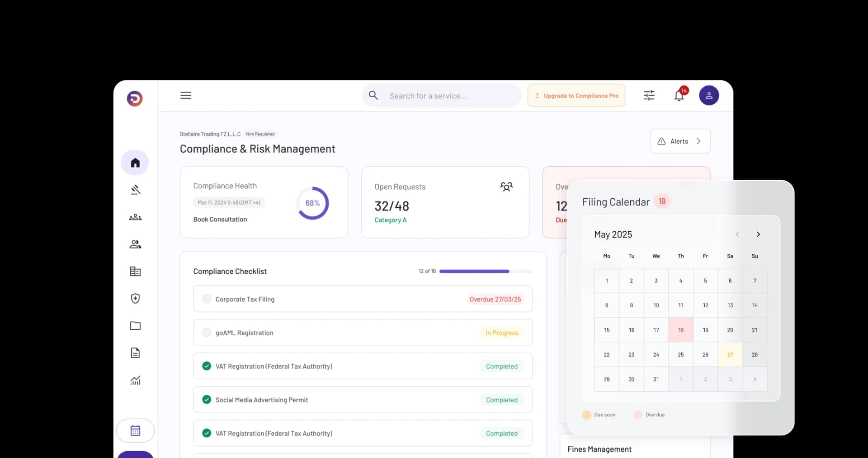868x458 pixels.
Task: Click the Due soon legend swatch
Action: tap(587, 415)
